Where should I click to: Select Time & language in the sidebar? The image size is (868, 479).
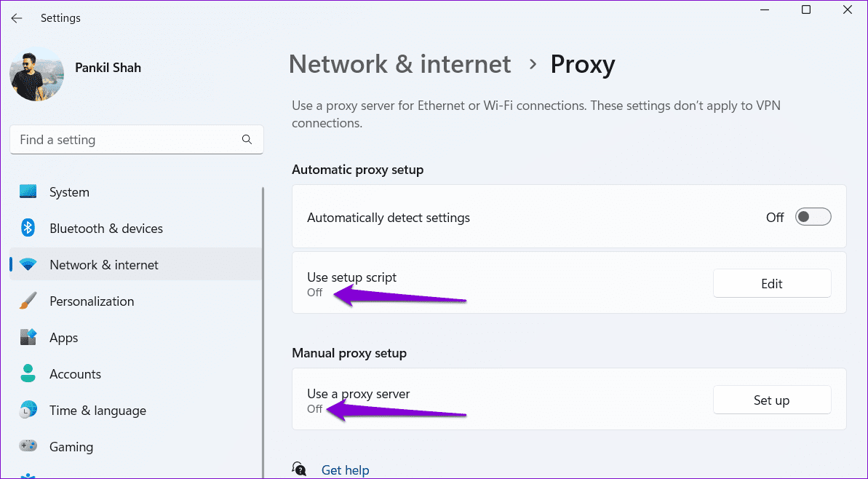point(97,411)
